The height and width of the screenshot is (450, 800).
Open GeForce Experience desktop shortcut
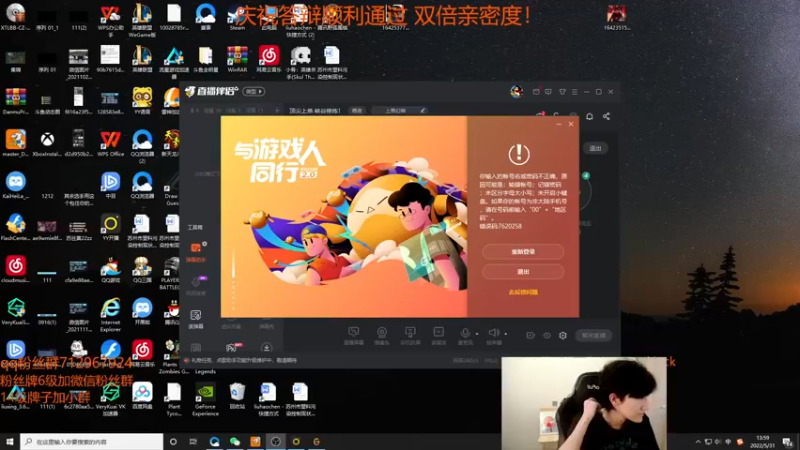[205, 400]
